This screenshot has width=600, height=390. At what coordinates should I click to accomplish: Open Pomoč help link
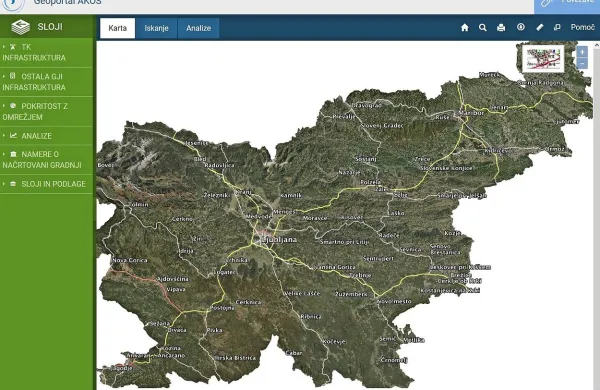(x=582, y=27)
